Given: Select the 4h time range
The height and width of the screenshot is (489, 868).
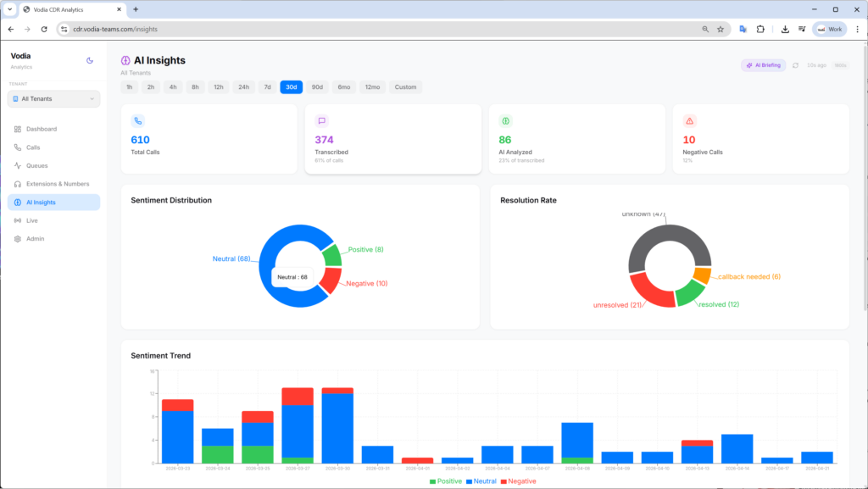Looking at the screenshot, I should 173,86.
